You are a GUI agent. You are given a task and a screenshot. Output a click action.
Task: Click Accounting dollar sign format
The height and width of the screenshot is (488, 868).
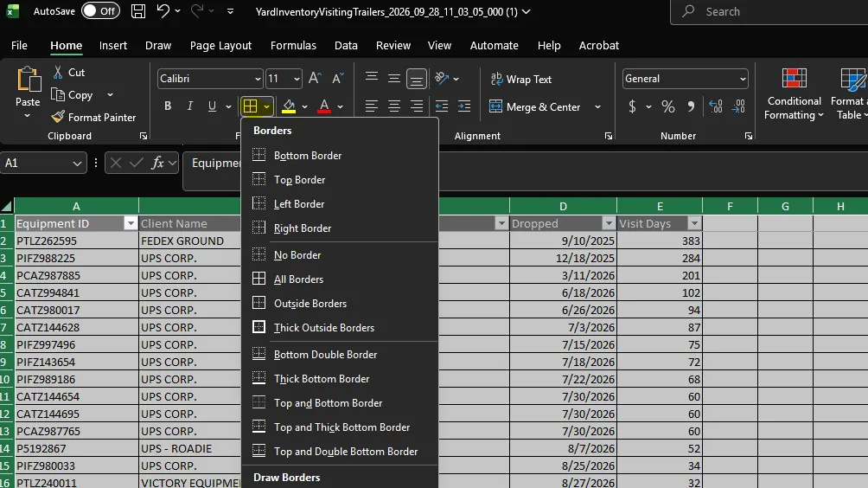(x=632, y=106)
